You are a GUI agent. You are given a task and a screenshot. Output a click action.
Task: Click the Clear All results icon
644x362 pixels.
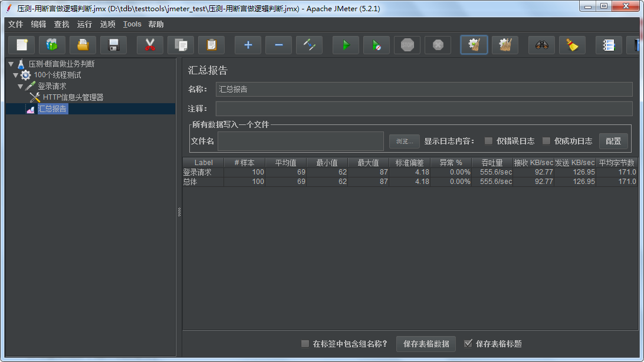[x=505, y=45]
